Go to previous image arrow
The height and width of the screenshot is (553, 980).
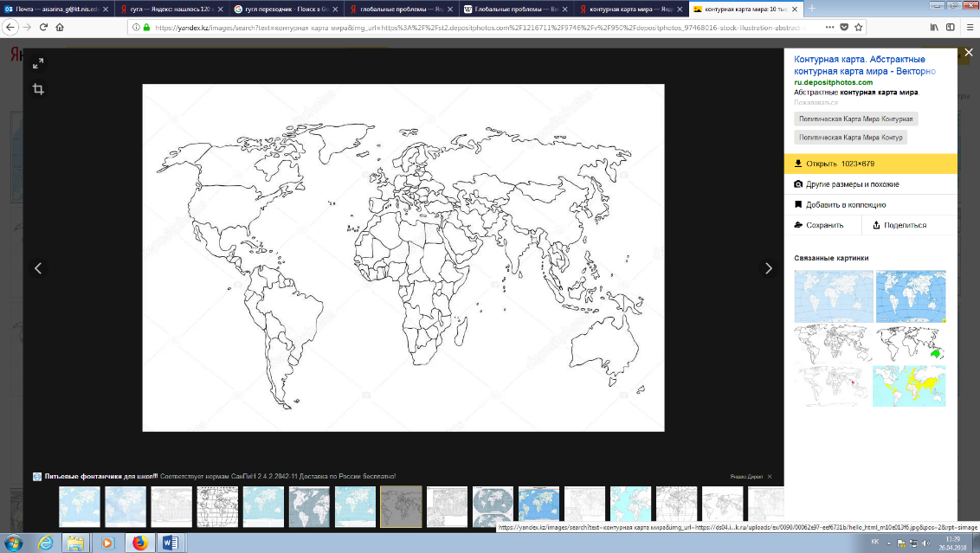(38, 268)
